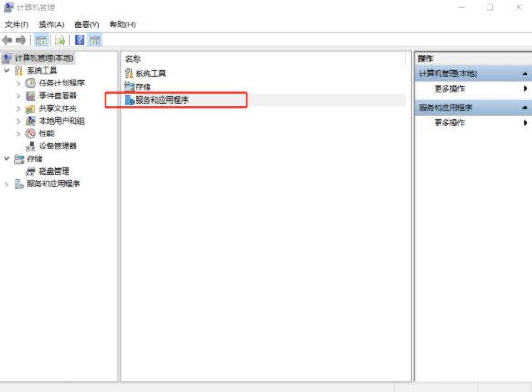
Task: Select 任务计划程序 clock icon in tree
Action: point(31,83)
